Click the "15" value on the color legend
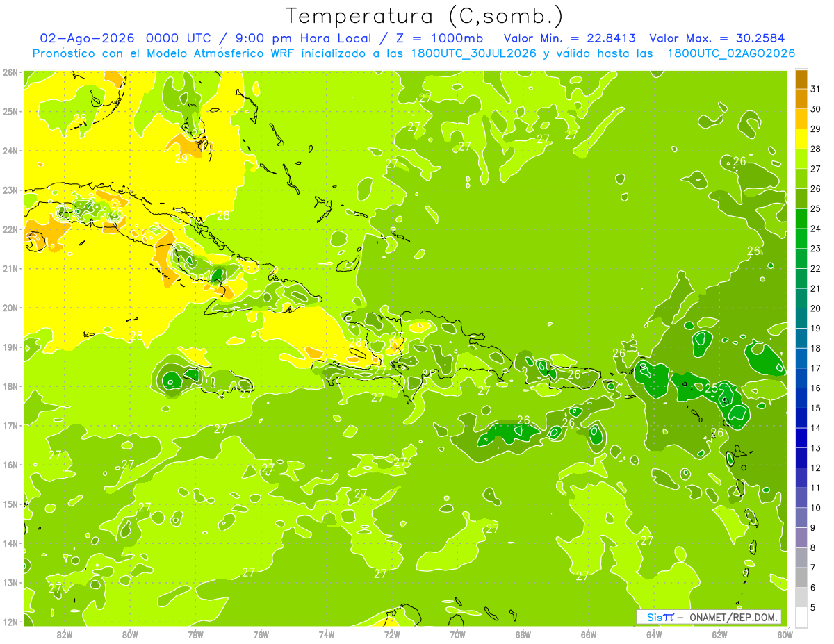Image resolution: width=834 pixels, height=644 pixels. pos(816,408)
